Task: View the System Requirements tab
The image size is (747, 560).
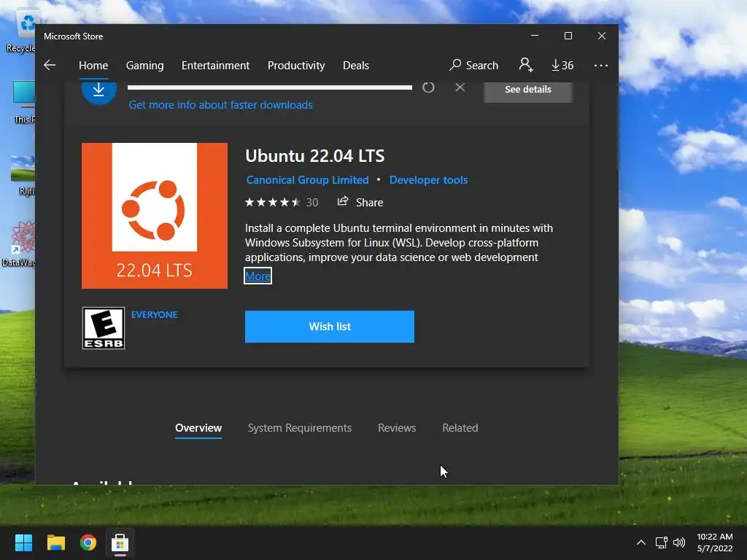Action: (300, 427)
